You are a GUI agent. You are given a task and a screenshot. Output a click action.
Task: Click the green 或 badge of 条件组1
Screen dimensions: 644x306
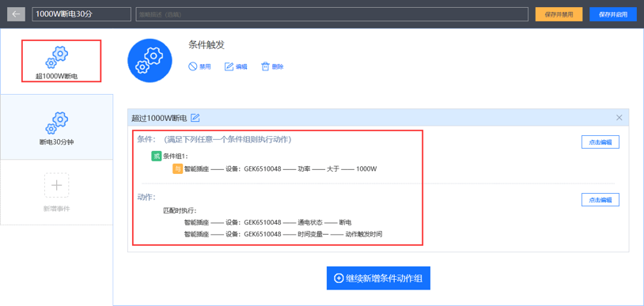click(x=157, y=156)
